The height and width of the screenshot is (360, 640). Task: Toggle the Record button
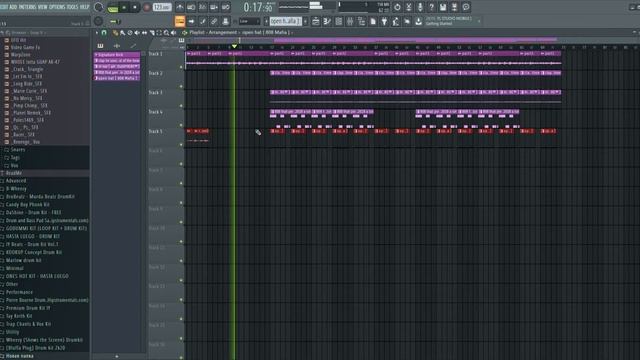[147, 7]
